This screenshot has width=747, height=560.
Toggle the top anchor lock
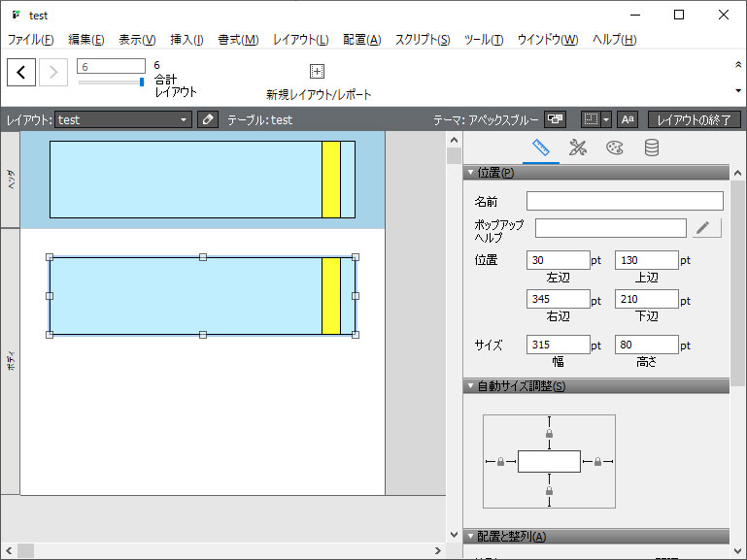coord(549,434)
